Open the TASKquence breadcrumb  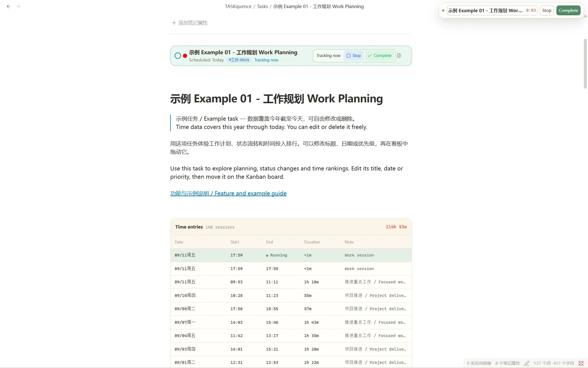pyautogui.click(x=238, y=6)
